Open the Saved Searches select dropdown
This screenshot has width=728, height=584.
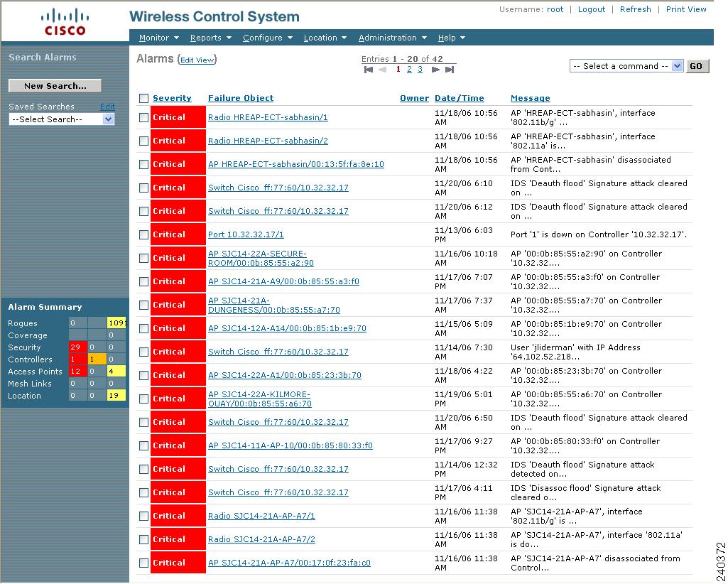[61, 119]
